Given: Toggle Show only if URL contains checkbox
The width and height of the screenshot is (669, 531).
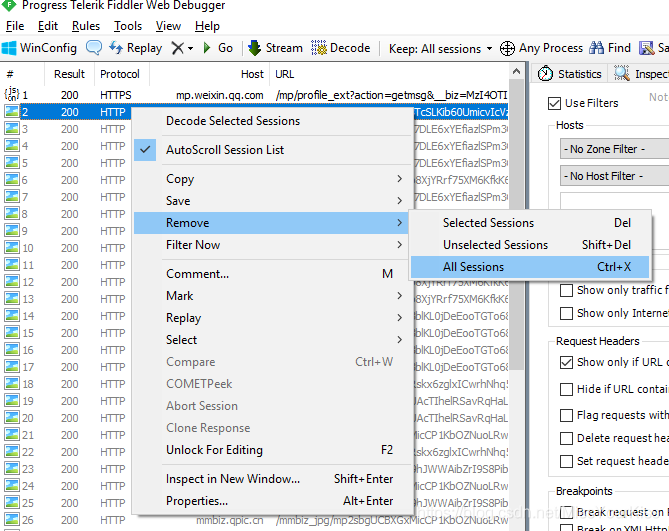Looking at the screenshot, I should click(x=566, y=363).
